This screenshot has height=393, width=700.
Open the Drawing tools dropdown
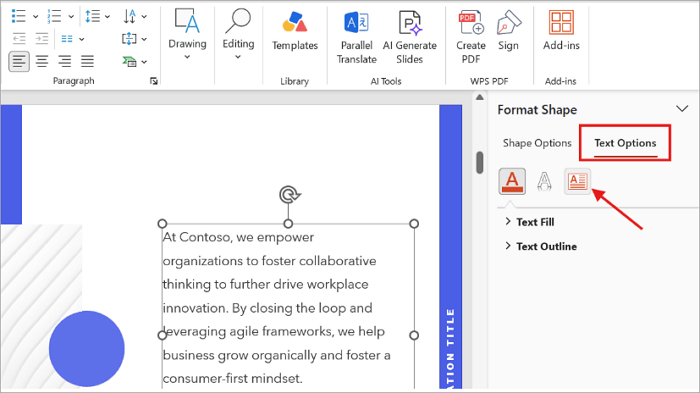[187, 34]
